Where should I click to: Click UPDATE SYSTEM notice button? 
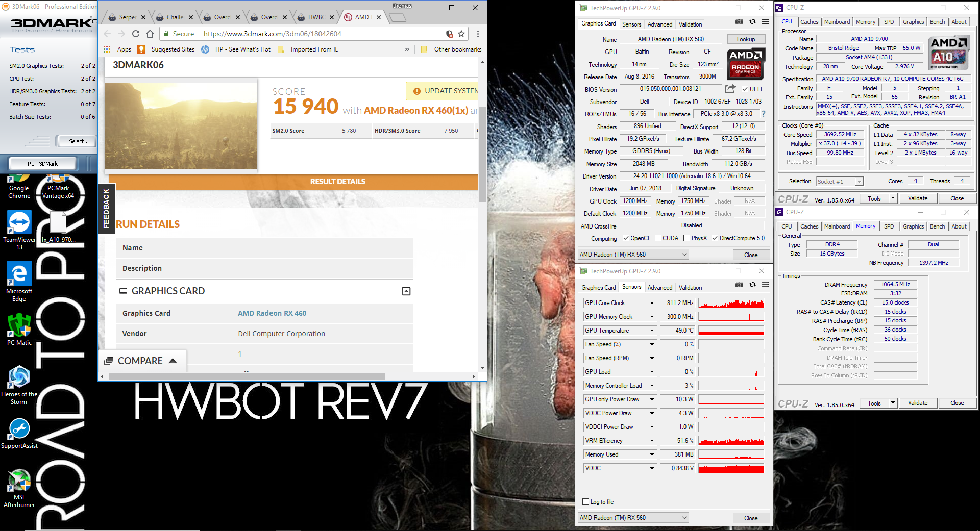click(x=442, y=91)
